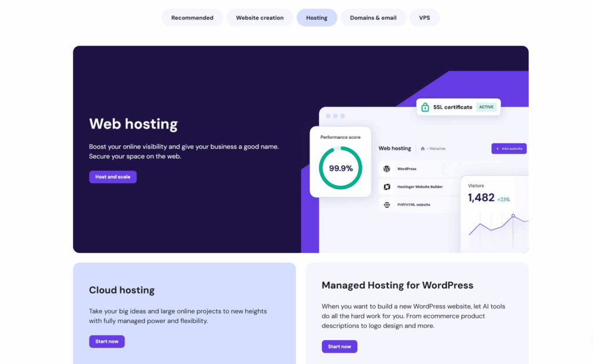Screen dimensions: 593x364
Task: Select the Hosting tab
Action: click(x=317, y=18)
